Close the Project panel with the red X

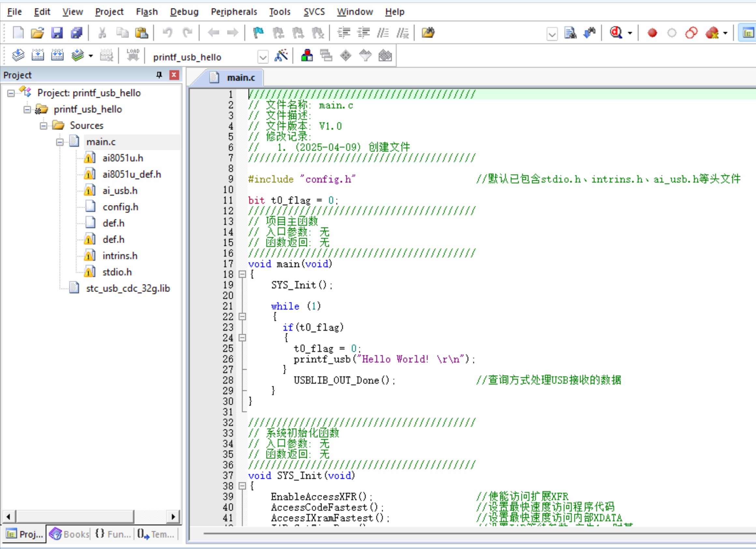[174, 75]
